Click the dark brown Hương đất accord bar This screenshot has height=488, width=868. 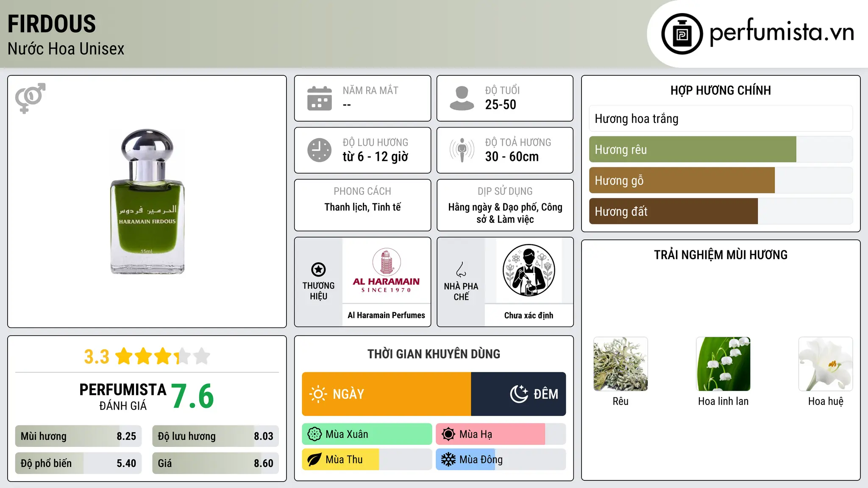coord(673,211)
